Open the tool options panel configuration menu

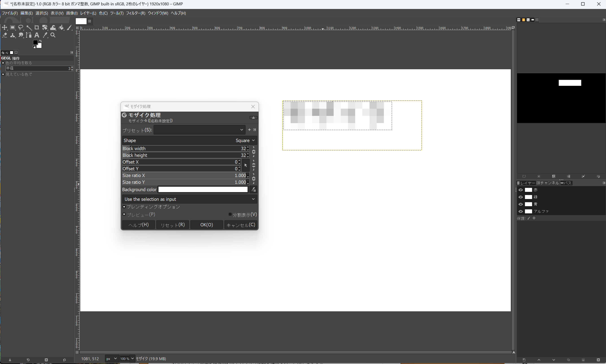72,52
